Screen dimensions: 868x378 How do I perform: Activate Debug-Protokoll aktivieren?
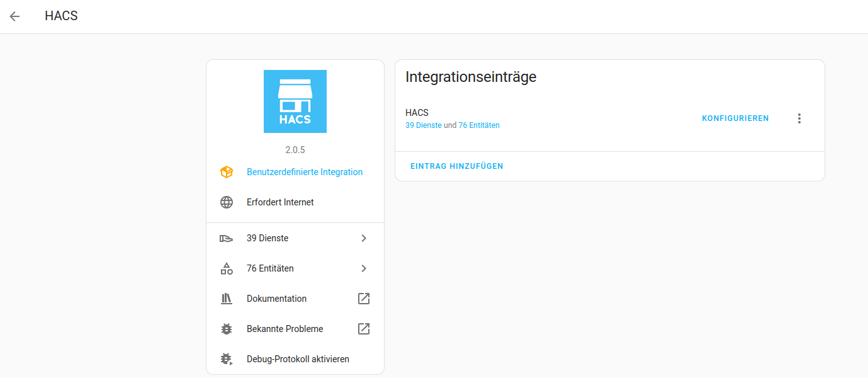click(x=295, y=359)
